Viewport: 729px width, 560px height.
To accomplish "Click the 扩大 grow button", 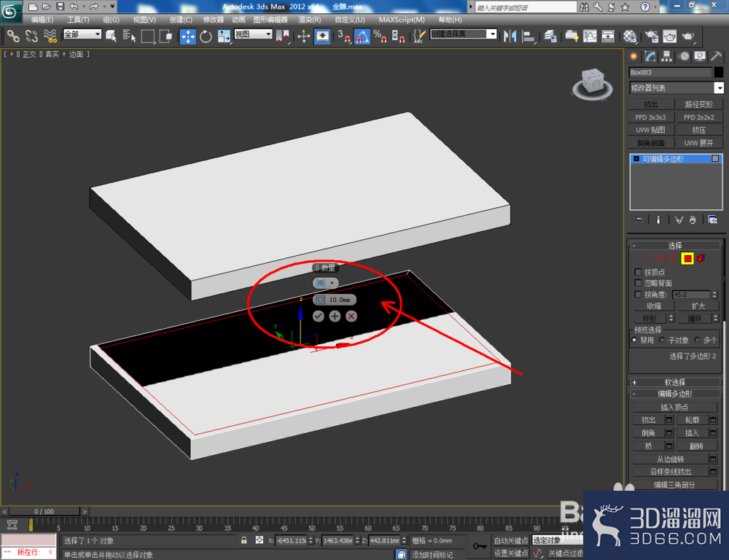I will [x=698, y=306].
